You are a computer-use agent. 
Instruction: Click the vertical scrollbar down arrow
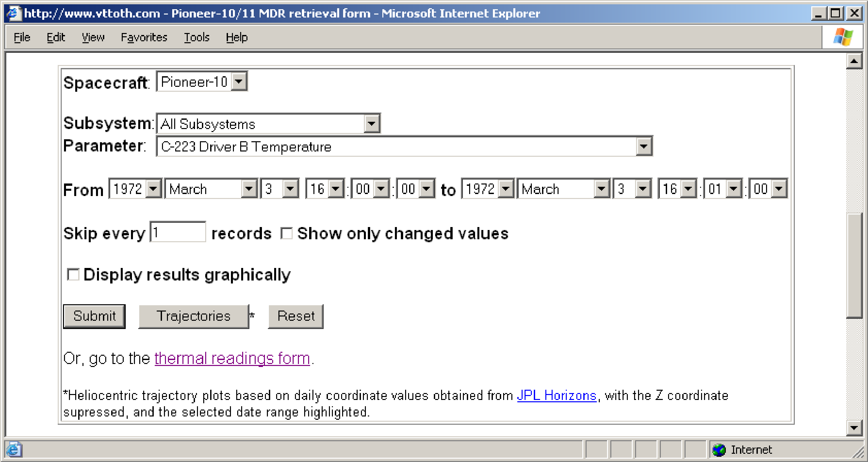point(854,428)
